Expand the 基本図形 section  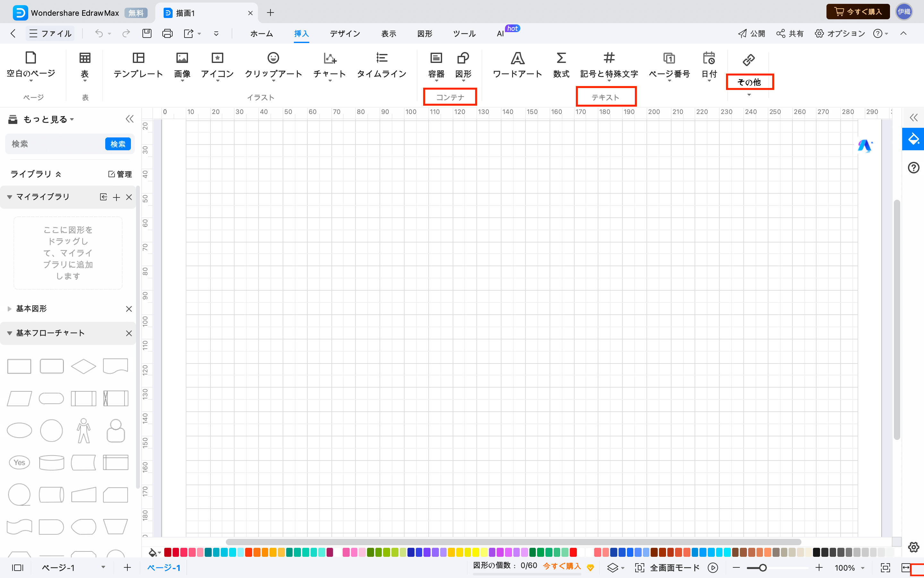(10, 309)
